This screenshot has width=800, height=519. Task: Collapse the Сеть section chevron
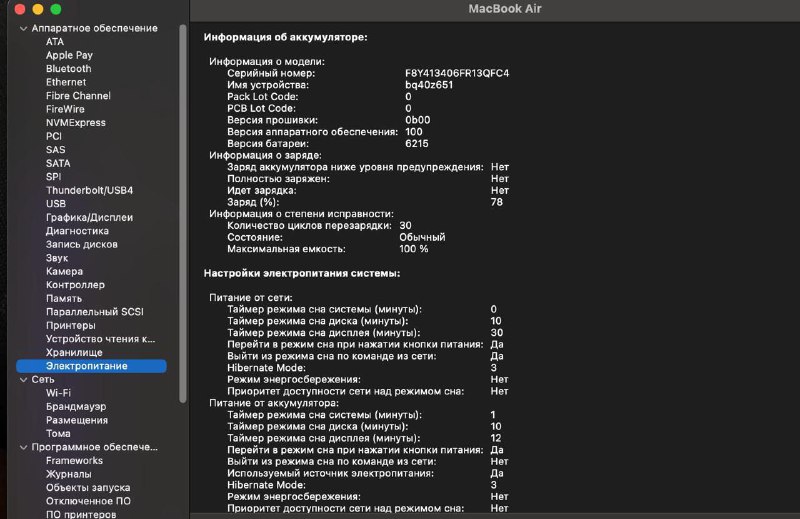23,380
